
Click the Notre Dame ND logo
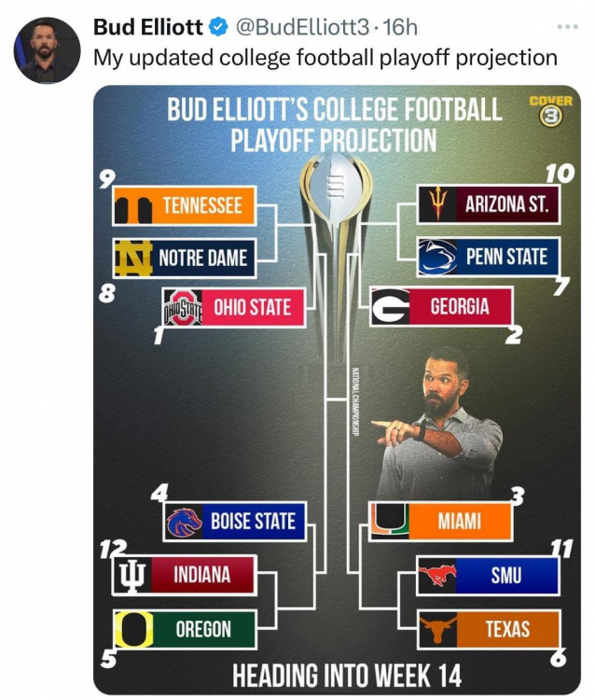[133, 258]
